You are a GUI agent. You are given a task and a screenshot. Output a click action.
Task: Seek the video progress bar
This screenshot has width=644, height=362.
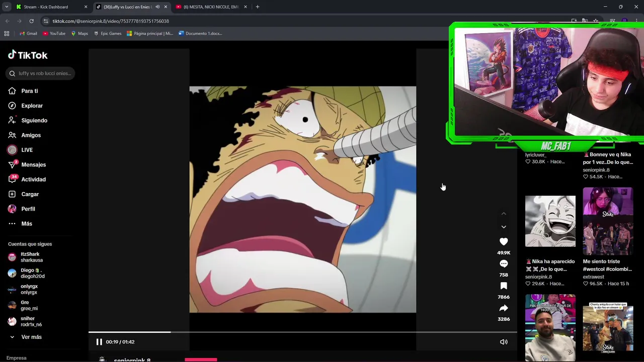pyautogui.click(x=303, y=332)
